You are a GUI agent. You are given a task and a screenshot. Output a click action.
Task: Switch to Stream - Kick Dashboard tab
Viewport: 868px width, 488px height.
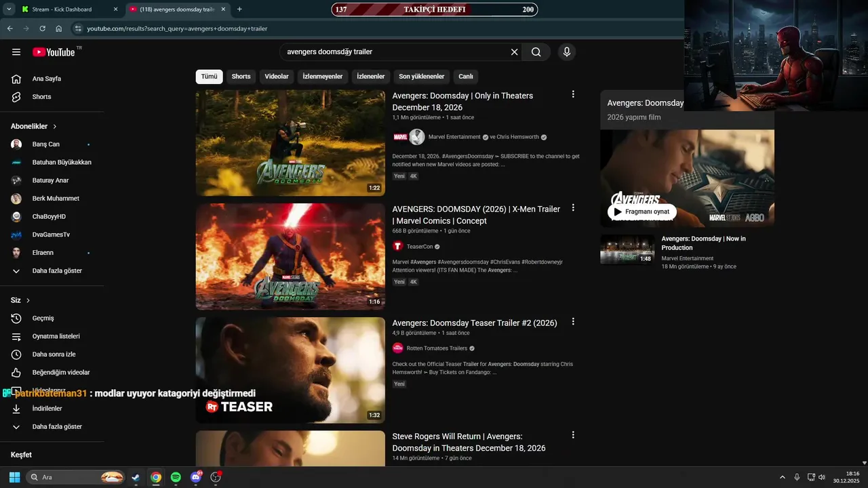click(x=62, y=9)
